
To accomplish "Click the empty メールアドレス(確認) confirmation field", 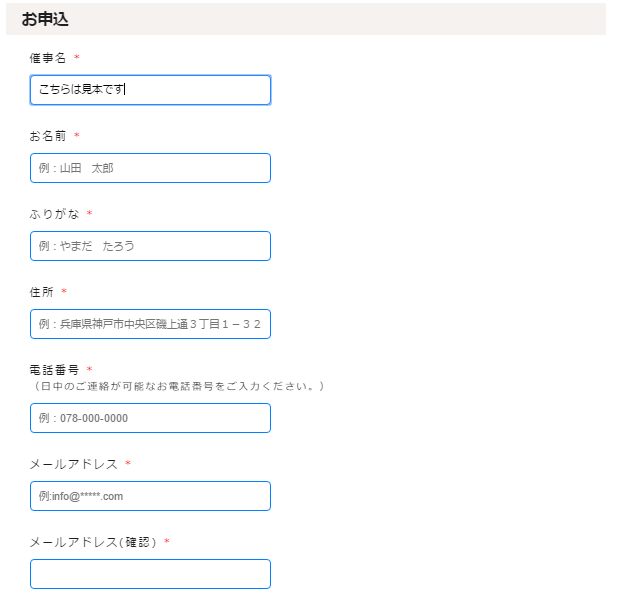I will (150, 574).
